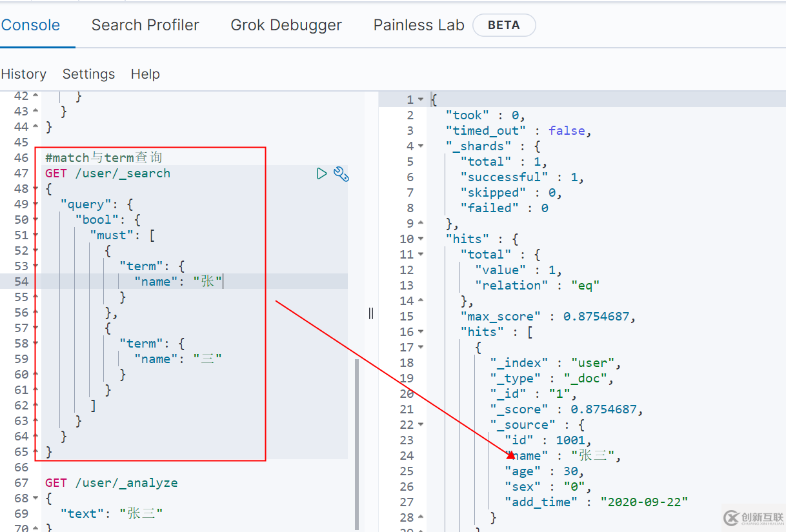The image size is (786, 532).
Task: Click "took" : 0 in response
Action: [x=485, y=115]
